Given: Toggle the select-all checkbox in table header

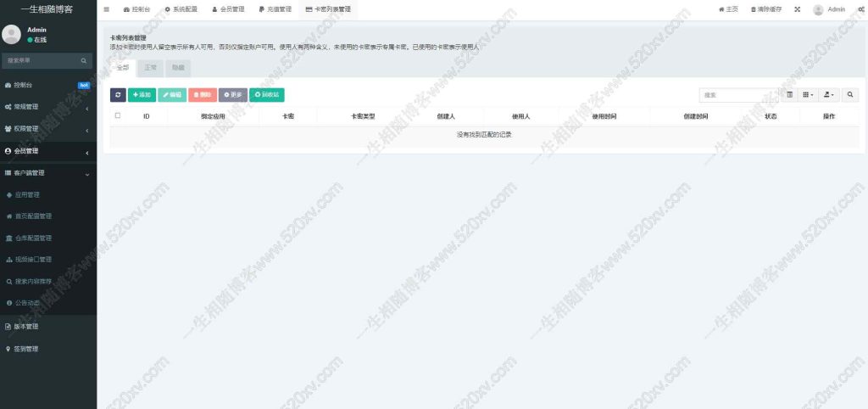Looking at the screenshot, I should (x=117, y=116).
